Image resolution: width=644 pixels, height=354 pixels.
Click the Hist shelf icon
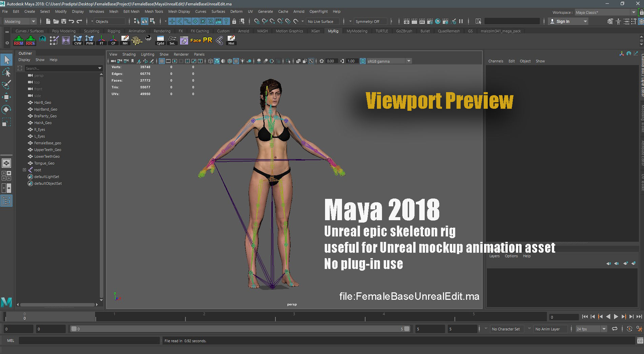pos(231,41)
